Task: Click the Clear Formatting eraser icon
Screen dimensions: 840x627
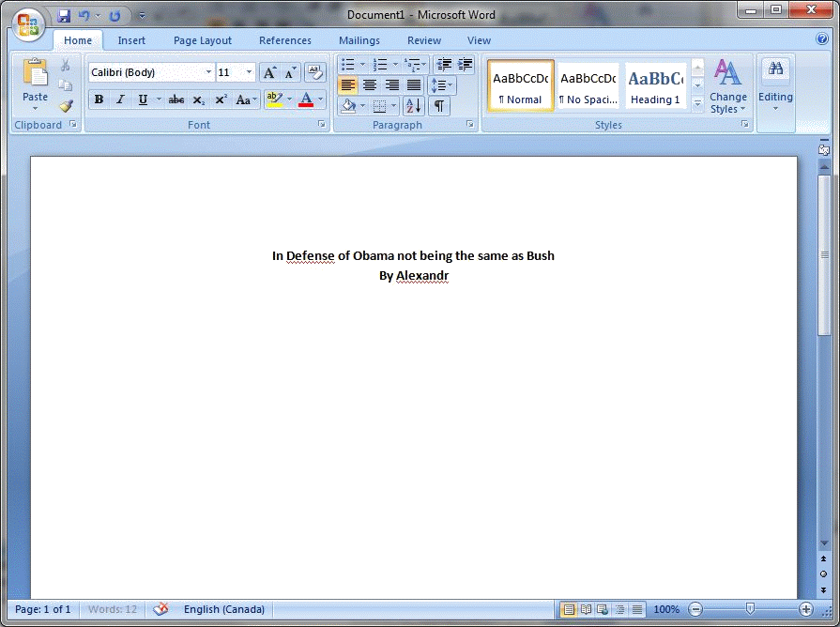Action: coord(315,72)
